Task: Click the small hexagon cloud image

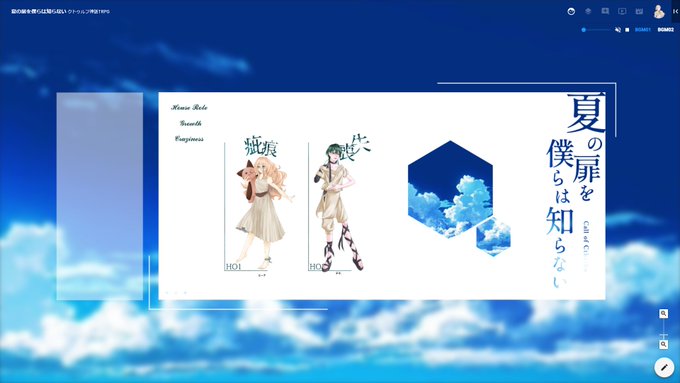Action: pos(494,236)
